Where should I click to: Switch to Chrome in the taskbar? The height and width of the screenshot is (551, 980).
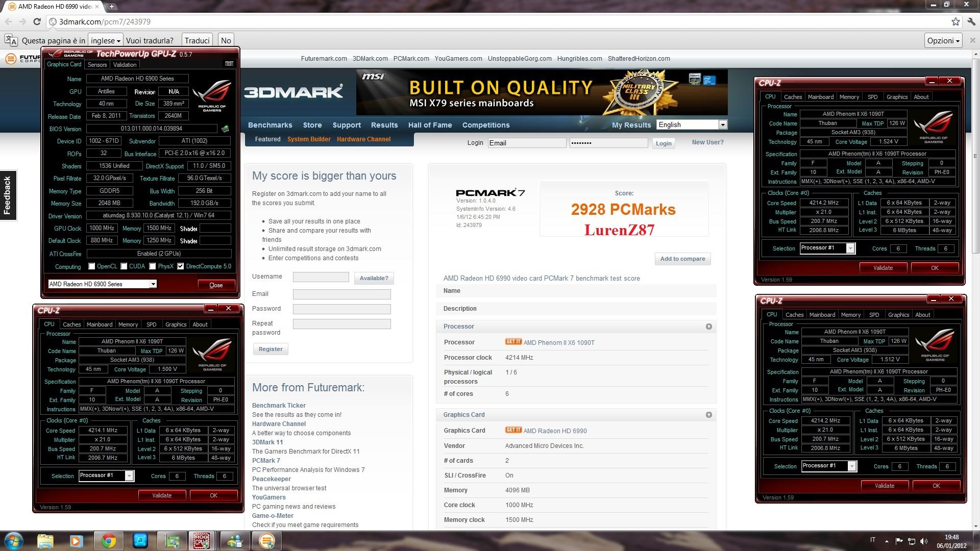pyautogui.click(x=108, y=541)
